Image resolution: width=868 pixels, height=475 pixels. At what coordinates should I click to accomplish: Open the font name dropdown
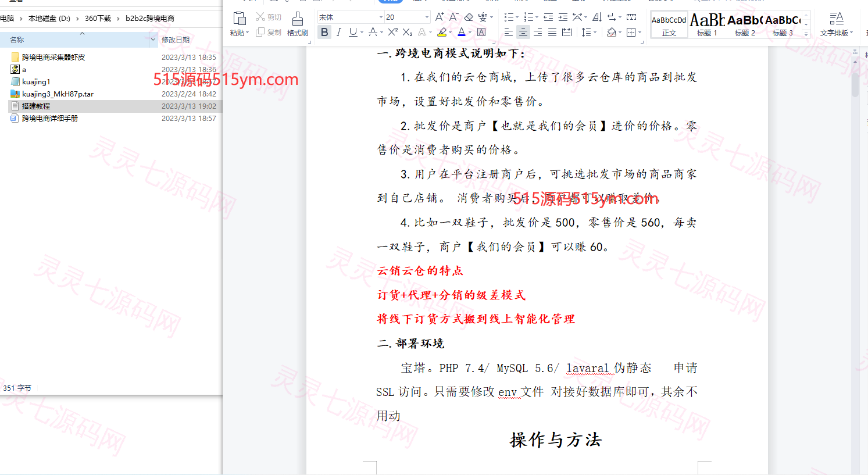(381, 17)
